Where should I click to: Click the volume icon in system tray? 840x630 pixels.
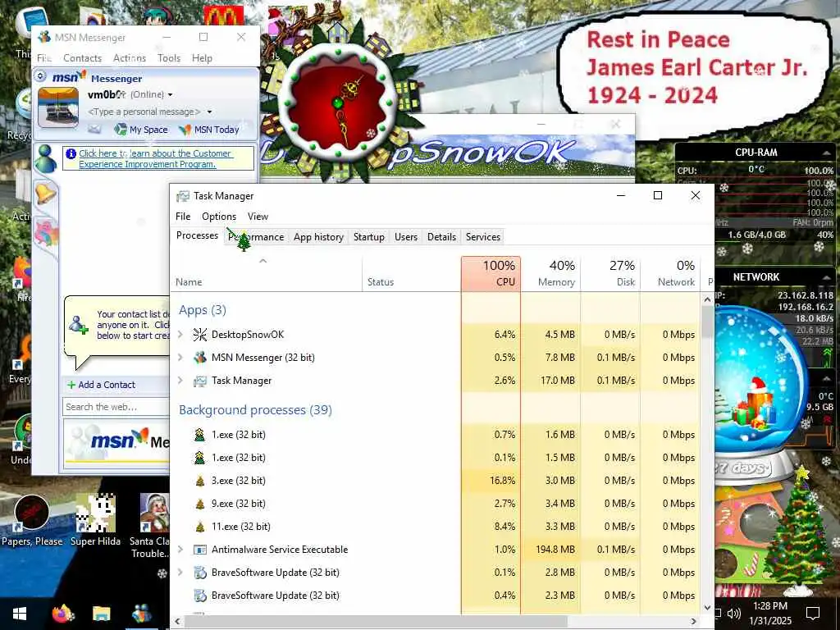pos(734,614)
